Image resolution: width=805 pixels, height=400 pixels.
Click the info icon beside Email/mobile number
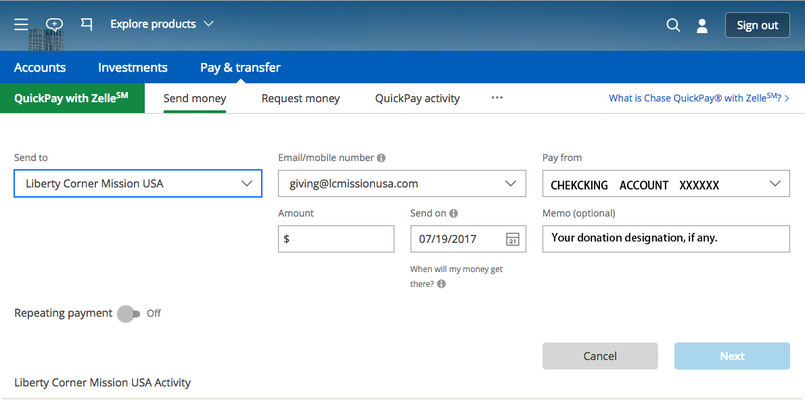coord(381,158)
